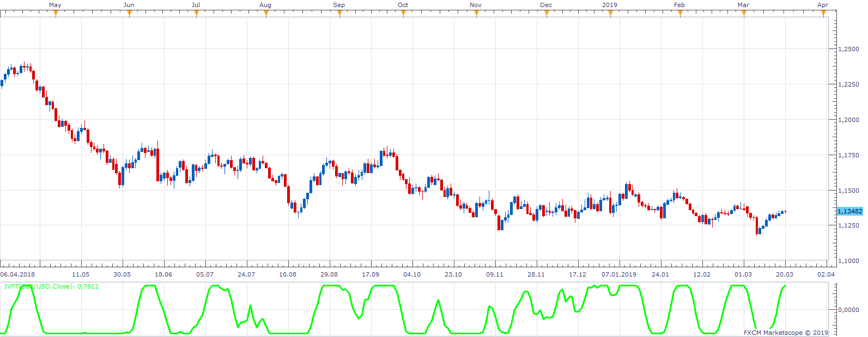Image resolution: width=868 pixels, height=337 pixels.
Task: Click the 17.09 date axis label
Action: (371, 274)
